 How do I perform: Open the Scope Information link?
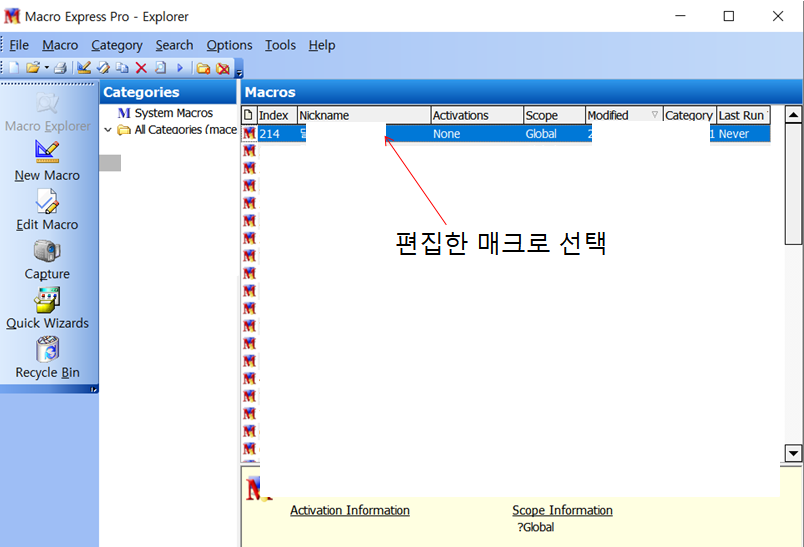point(562,510)
